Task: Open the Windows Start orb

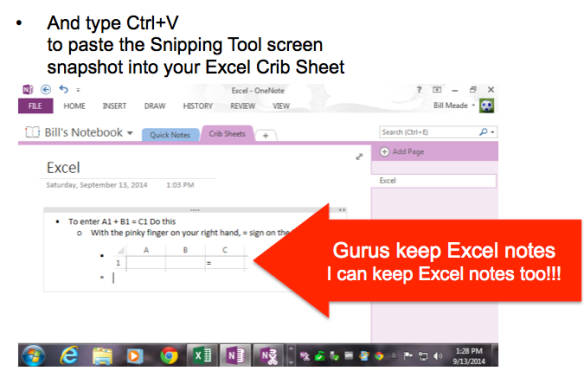Action: [x=34, y=355]
